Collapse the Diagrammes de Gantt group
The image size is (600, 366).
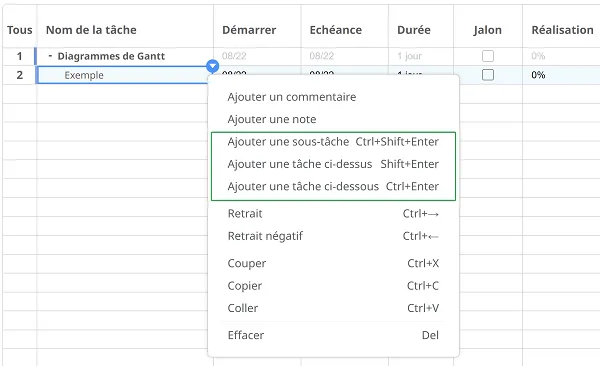pos(50,56)
